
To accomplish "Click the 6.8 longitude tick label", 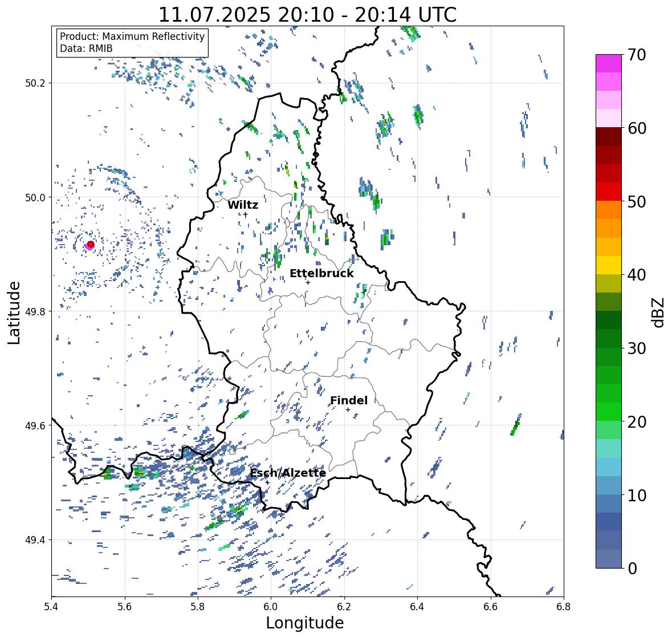I will (564, 607).
